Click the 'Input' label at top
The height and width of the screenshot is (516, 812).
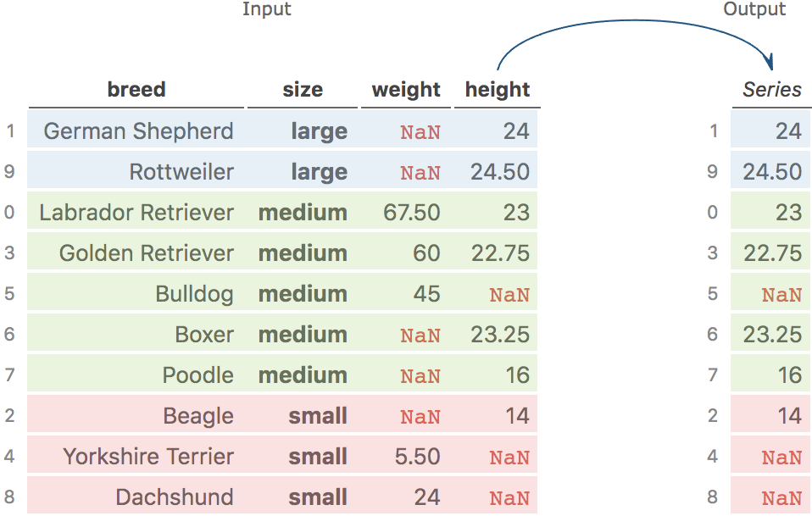click(266, 9)
